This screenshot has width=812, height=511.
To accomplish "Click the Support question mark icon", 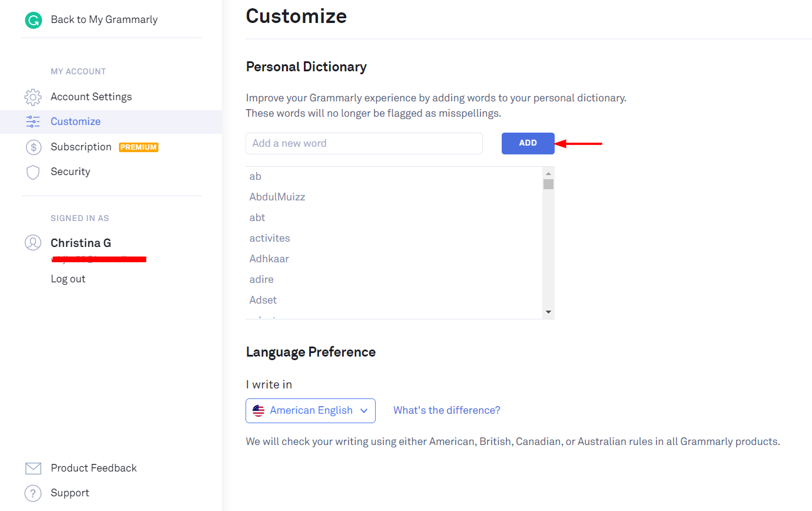I will pyautogui.click(x=34, y=493).
